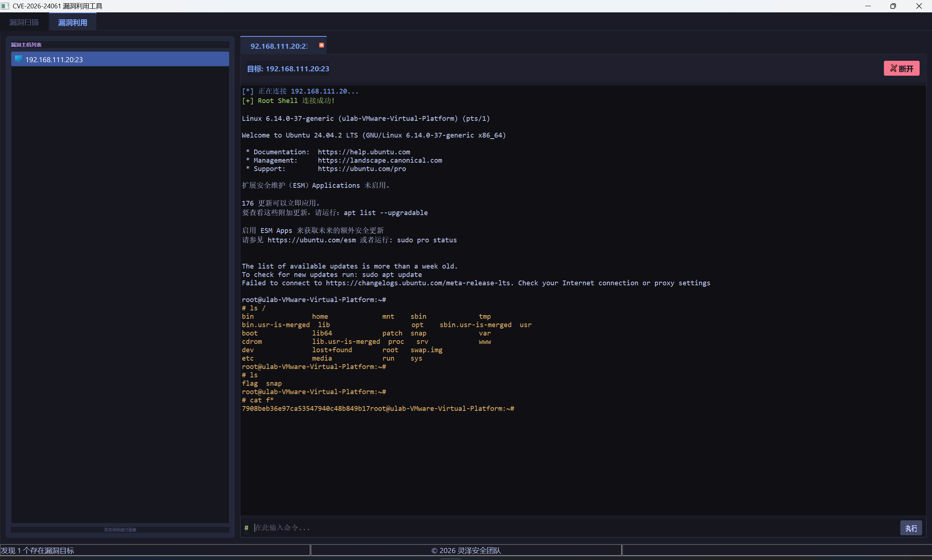Screen dimensions: 932x560
Task: Click the 双击目标进行连接 hint text
Action: (x=120, y=530)
